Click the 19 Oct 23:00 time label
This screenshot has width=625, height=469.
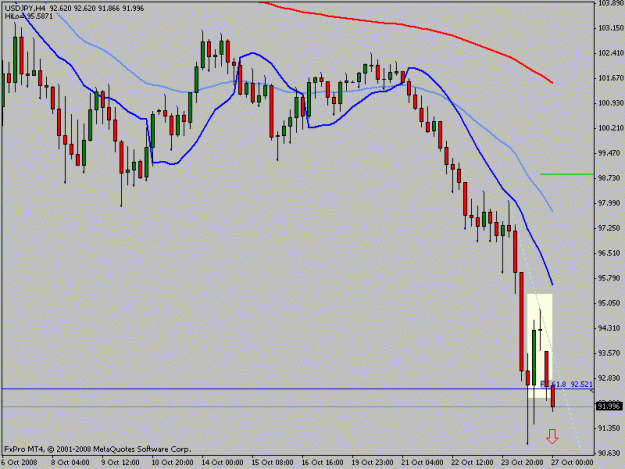[372, 463]
